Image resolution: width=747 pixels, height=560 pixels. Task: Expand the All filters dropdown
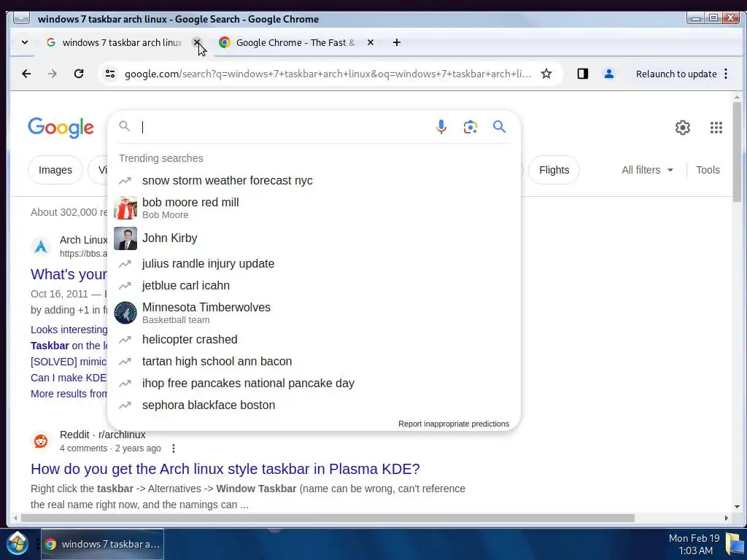(x=648, y=170)
